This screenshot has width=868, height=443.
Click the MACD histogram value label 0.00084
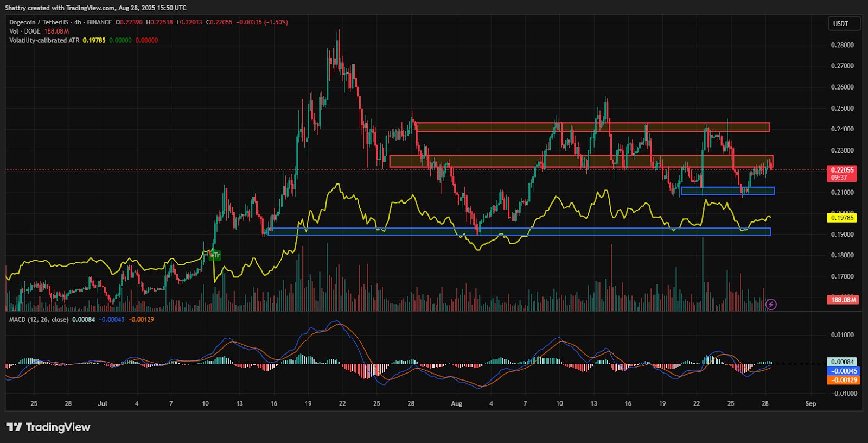(843, 362)
